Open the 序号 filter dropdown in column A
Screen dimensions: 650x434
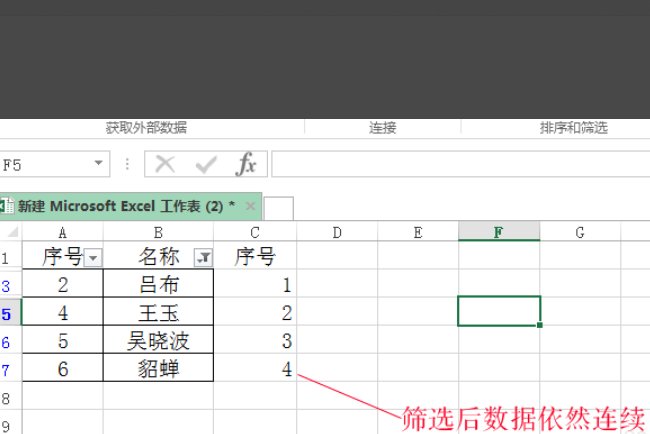pos(93,258)
